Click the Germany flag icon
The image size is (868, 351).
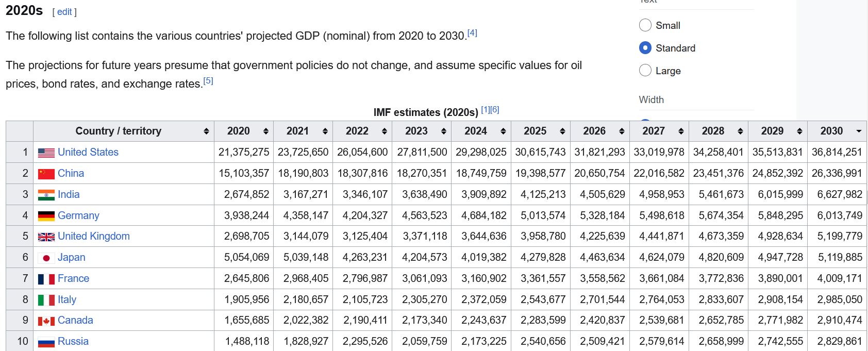[x=46, y=216]
